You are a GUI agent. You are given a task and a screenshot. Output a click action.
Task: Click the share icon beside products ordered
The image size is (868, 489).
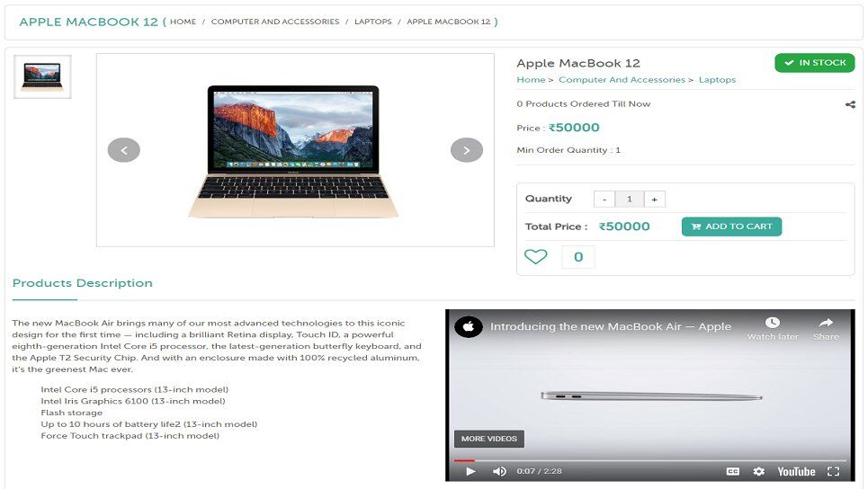pyautogui.click(x=850, y=104)
